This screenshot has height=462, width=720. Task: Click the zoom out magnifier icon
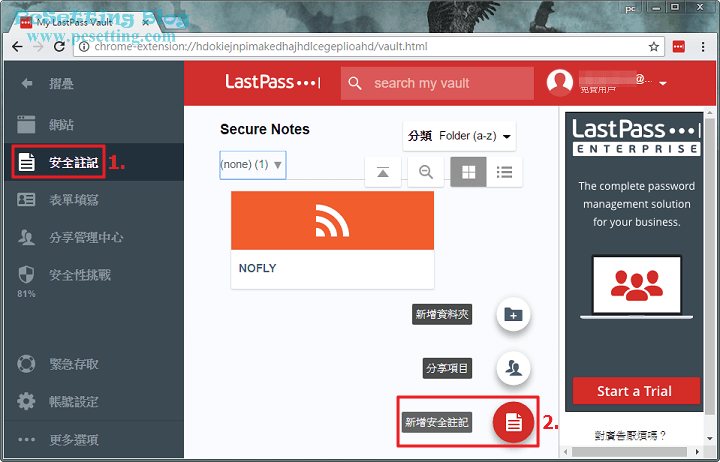point(425,172)
